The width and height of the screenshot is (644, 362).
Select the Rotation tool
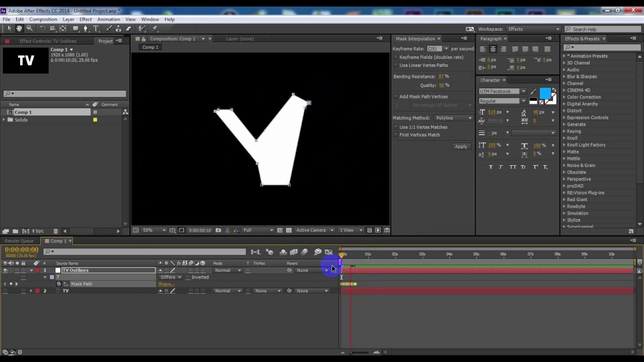click(42, 29)
